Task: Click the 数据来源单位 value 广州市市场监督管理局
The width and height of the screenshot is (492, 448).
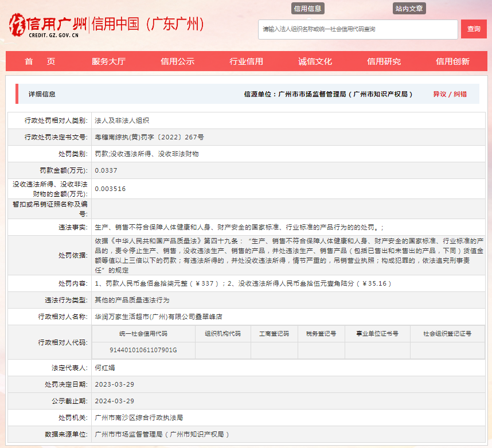Action: (x=162, y=434)
